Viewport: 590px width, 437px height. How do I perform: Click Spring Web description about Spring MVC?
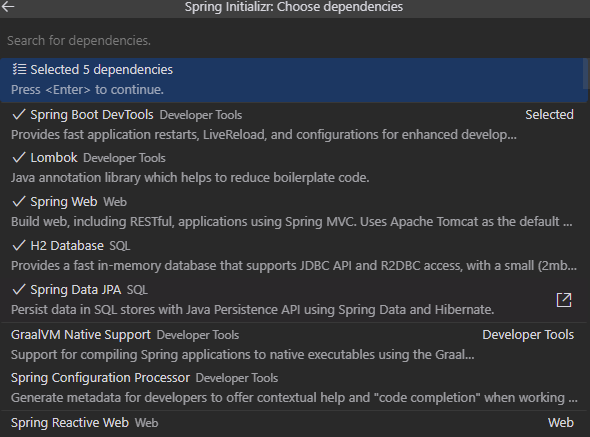pos(292,221)
